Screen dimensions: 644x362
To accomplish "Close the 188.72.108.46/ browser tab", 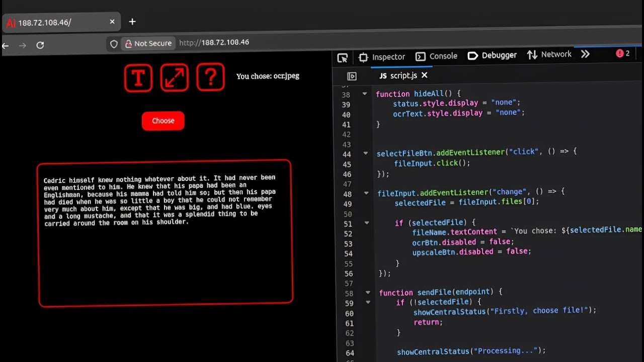I will tap(112, 22).
